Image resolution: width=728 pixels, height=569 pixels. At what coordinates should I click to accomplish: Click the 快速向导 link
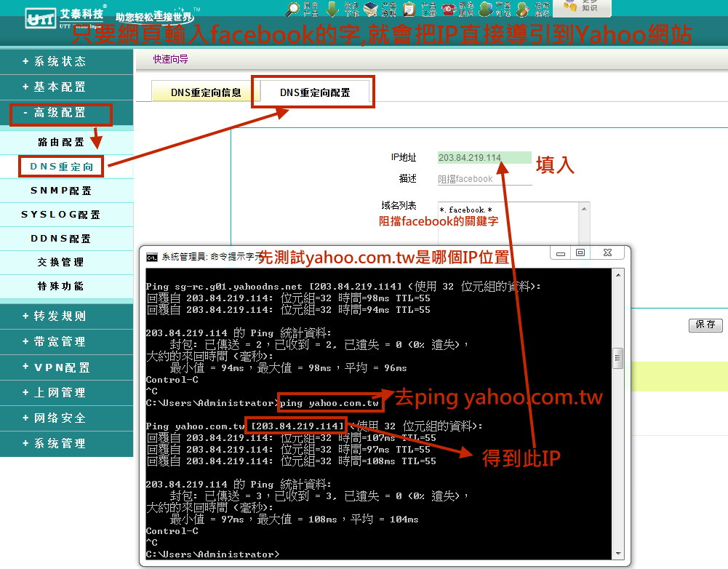click(170, 59)
